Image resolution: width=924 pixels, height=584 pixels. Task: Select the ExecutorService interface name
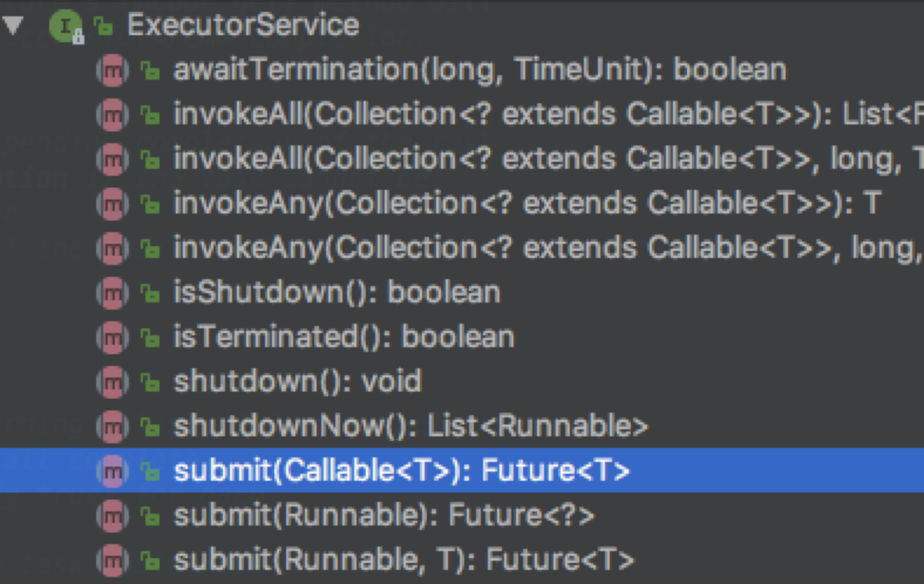[x=243, y=25]
